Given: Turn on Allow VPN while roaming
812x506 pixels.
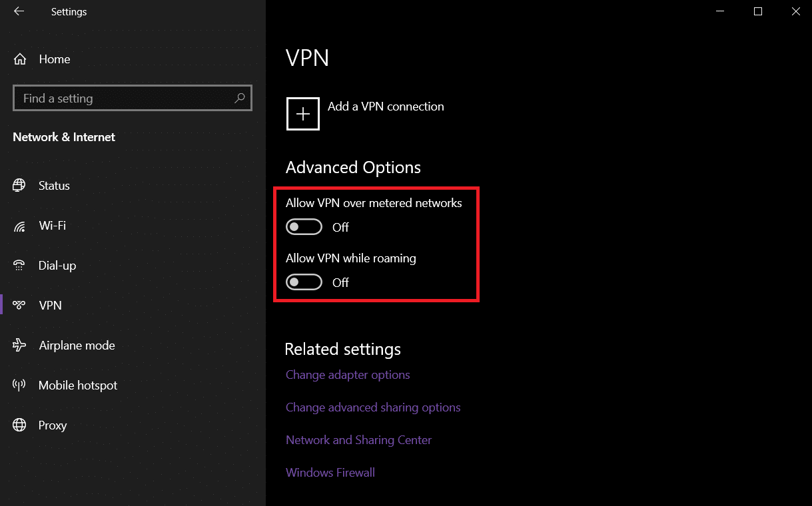Looking at the screenshot, I should coord(304,282).
